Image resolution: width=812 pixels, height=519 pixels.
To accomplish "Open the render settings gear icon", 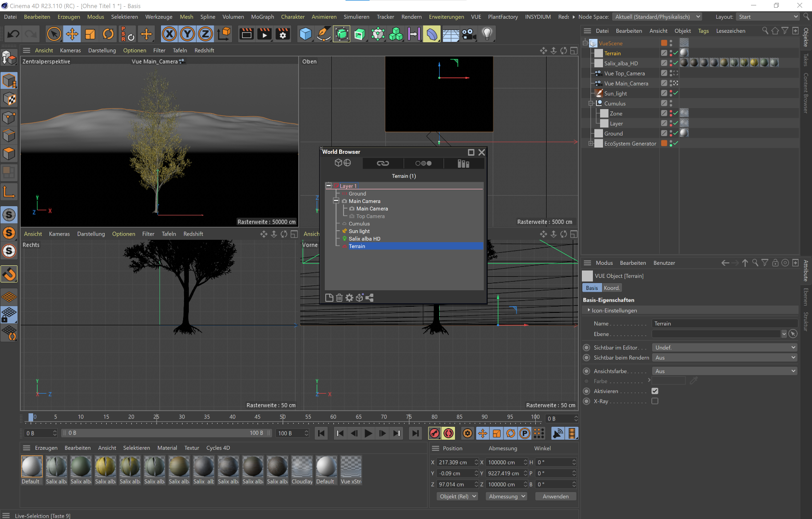I will (283, 34).
